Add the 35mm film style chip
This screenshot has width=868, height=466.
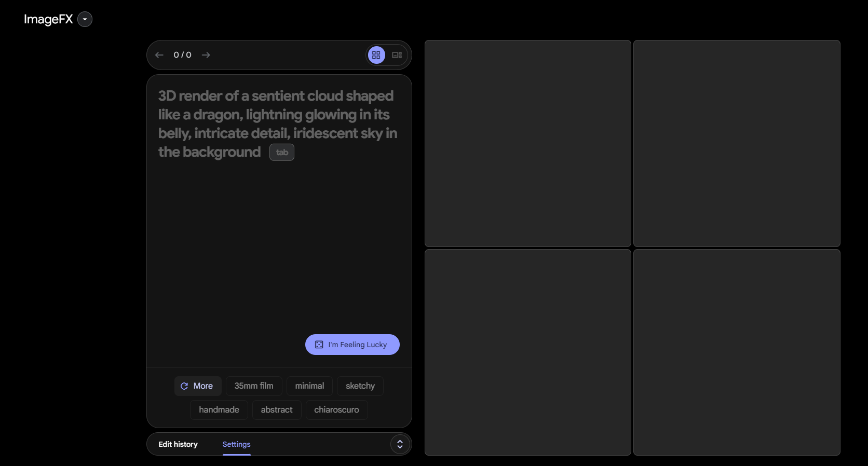click(x=254, y=386)
